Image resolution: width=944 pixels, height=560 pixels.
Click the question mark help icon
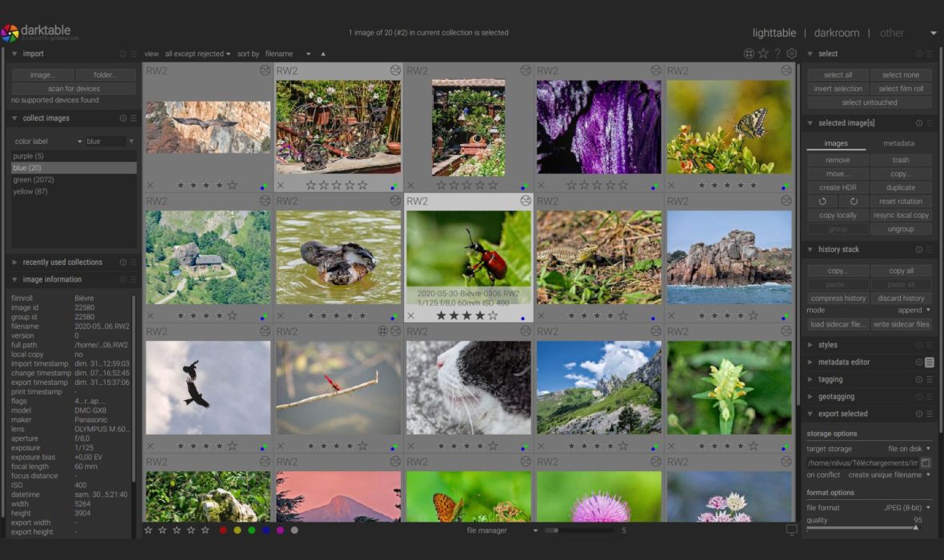pyautogui.click(x=777, y=54)
